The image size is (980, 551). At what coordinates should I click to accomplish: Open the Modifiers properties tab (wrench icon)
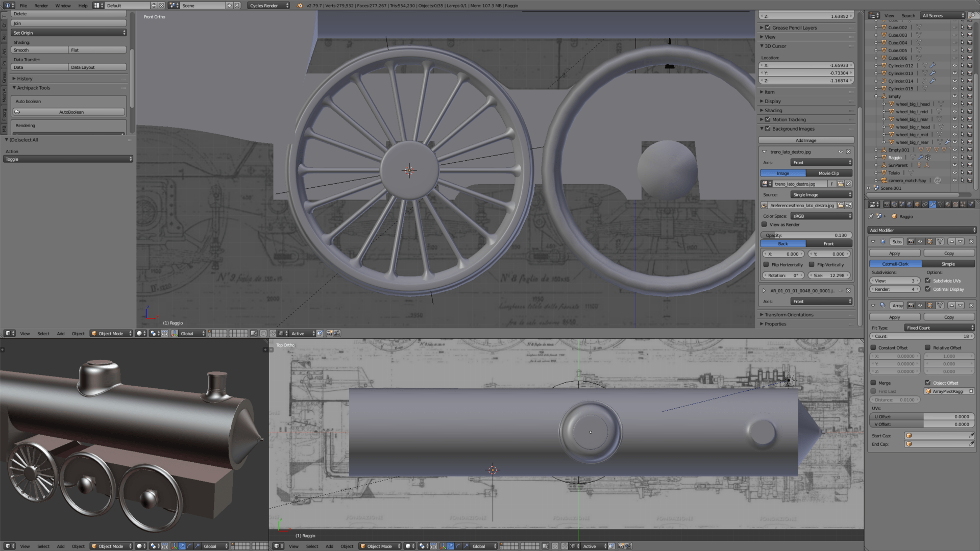pos(933,204)
